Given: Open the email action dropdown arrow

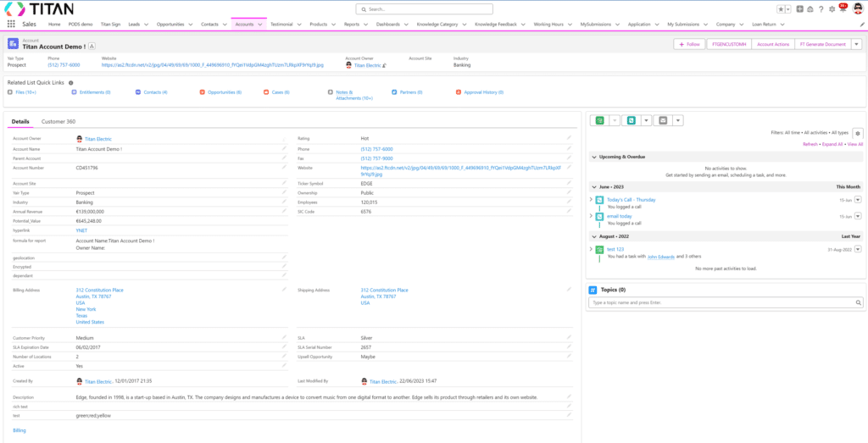Looking at the screenshot, I should point(677,120).
